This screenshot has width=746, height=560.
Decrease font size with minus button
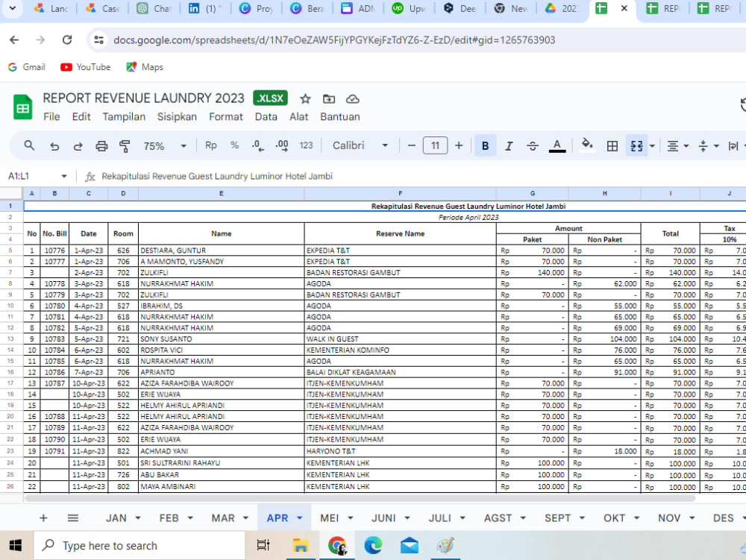[412, 145]
